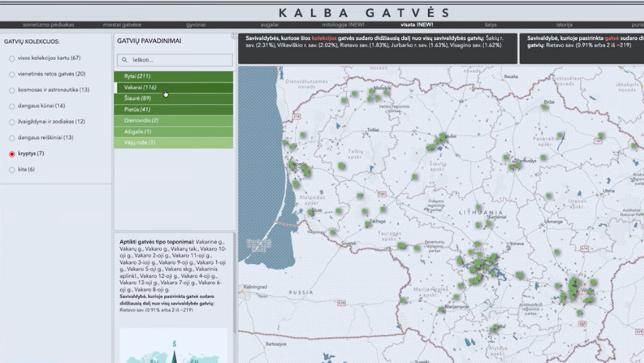Click the 'Utena' city label on map
The height and width of the screenshot is (363, 644).
[609, 190]
